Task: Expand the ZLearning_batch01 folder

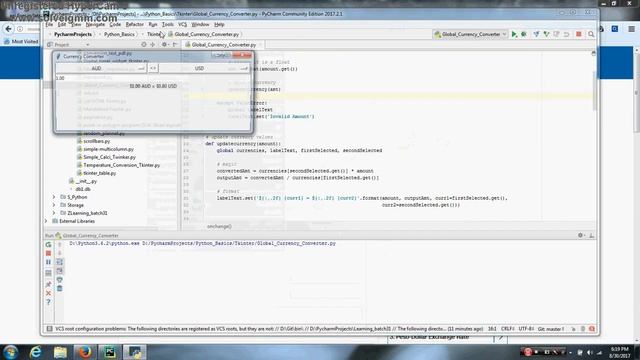Action: [54, 213]
